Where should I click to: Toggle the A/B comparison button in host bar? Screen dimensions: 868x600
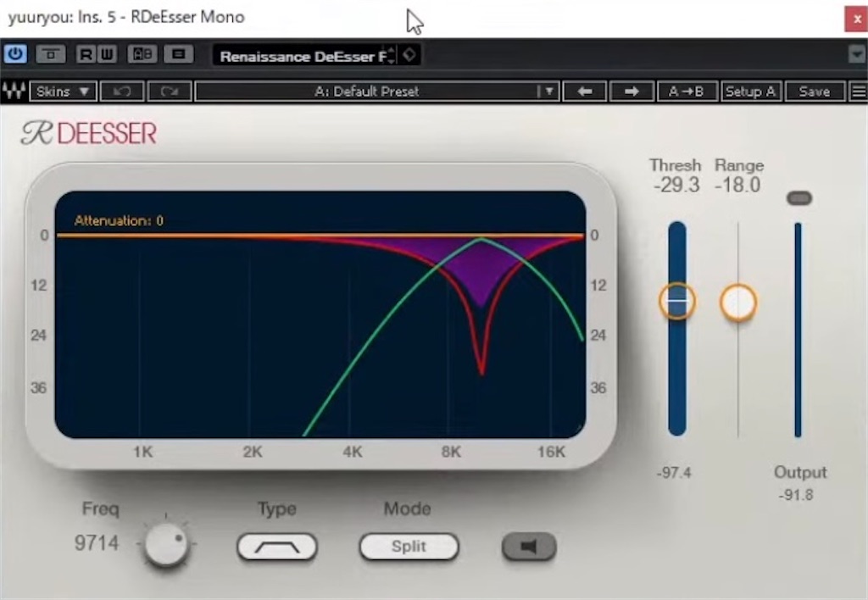pos(142,54)
